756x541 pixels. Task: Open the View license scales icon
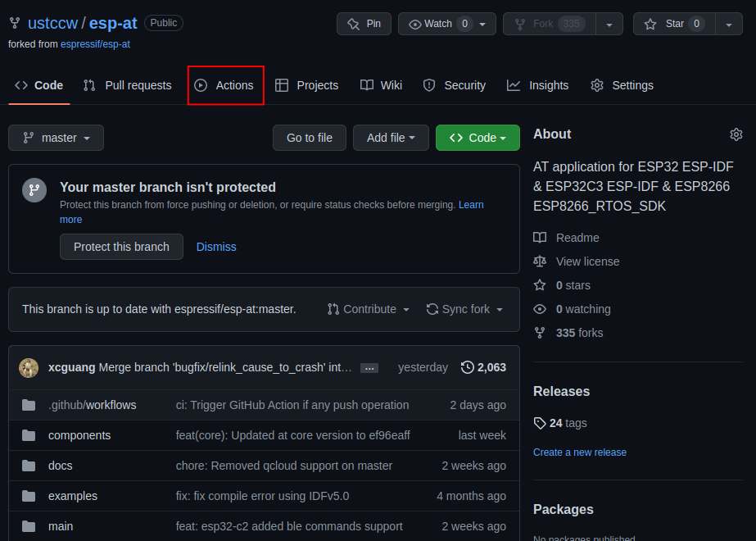point(541,261)
